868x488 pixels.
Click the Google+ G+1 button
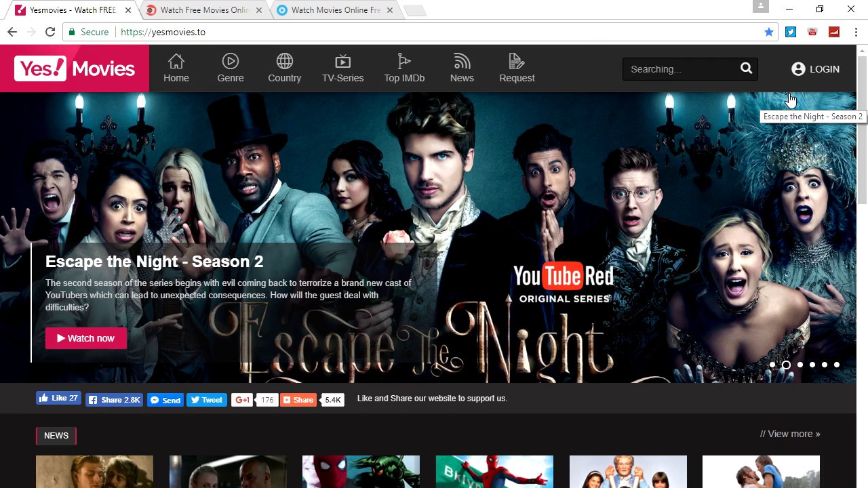pos(242,400)
